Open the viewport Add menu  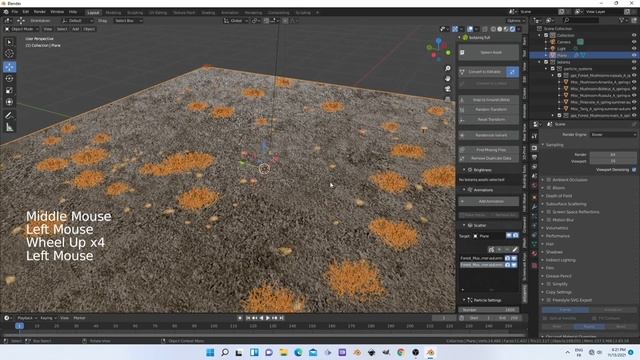pyautogui.click(x=76, y=29)
